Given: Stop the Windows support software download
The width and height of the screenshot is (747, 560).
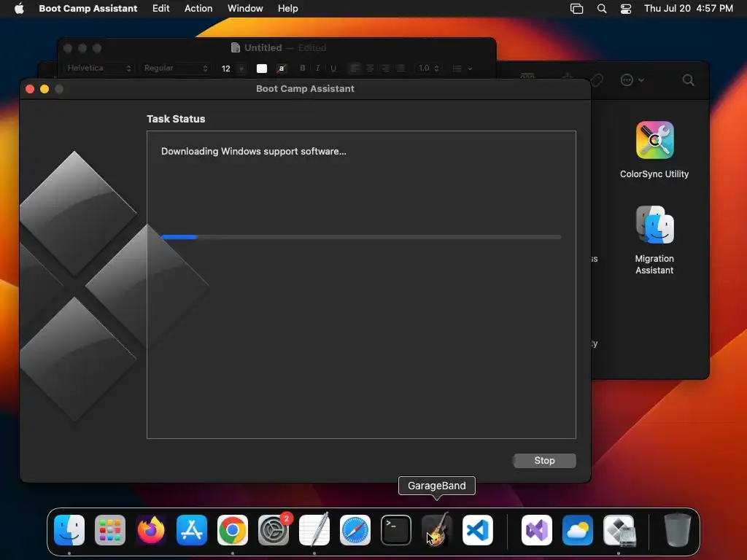Looking at the screenshot, I should (544, 461).
